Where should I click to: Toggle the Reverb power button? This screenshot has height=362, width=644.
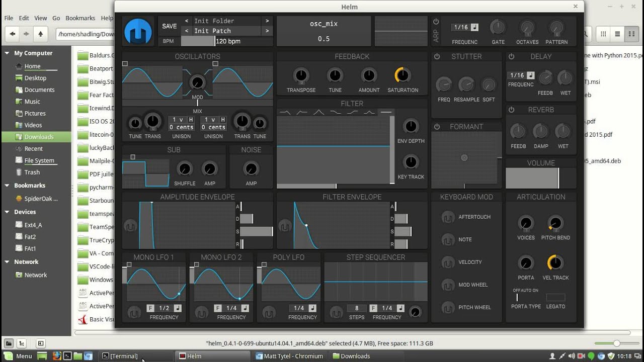coord(512,110)
